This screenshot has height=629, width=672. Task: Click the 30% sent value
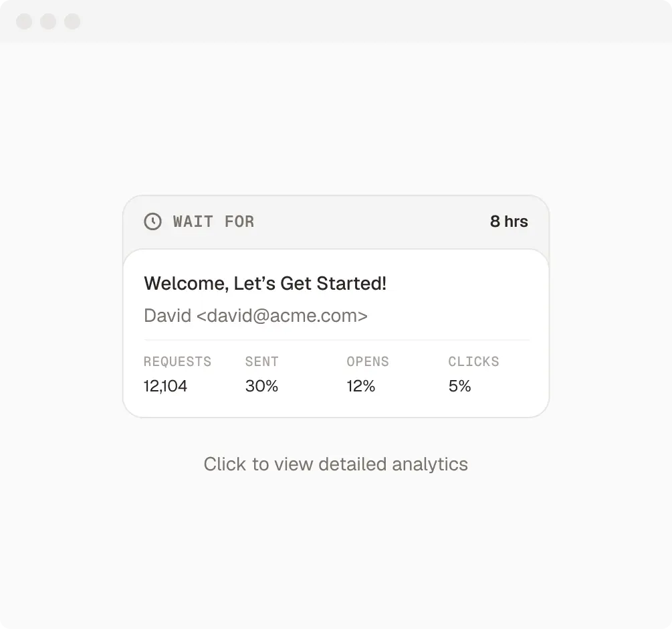click(261, 386)
